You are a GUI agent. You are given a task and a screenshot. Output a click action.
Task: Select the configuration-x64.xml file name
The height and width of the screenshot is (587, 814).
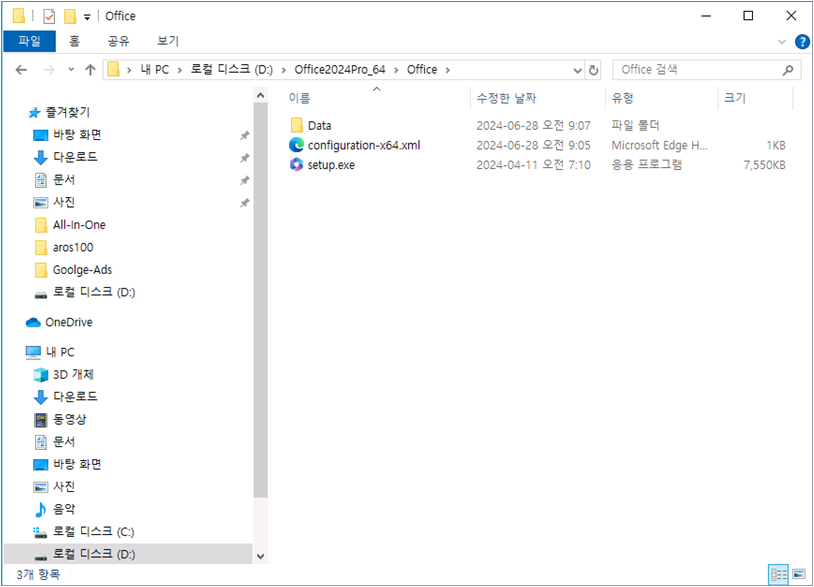(364, 145)
